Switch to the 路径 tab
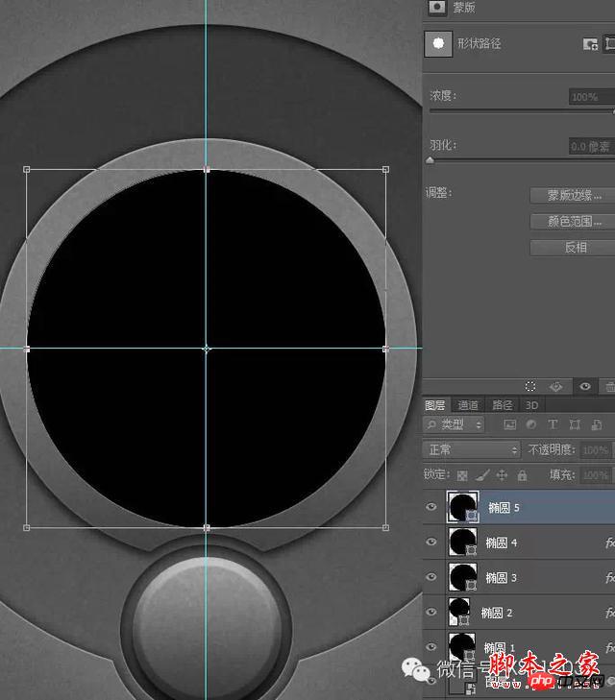Screen dimensions: 615x700 (502, 405)
